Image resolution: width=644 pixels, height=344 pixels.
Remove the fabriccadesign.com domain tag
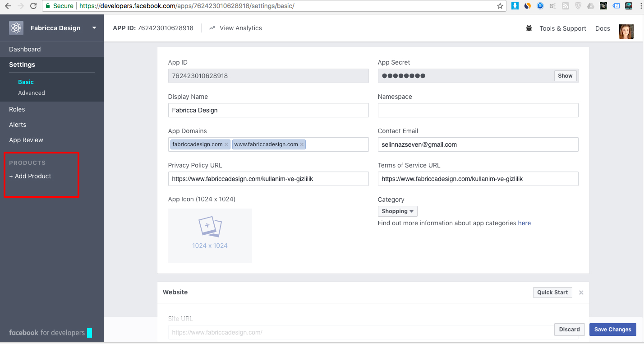(x=226, y=144)
